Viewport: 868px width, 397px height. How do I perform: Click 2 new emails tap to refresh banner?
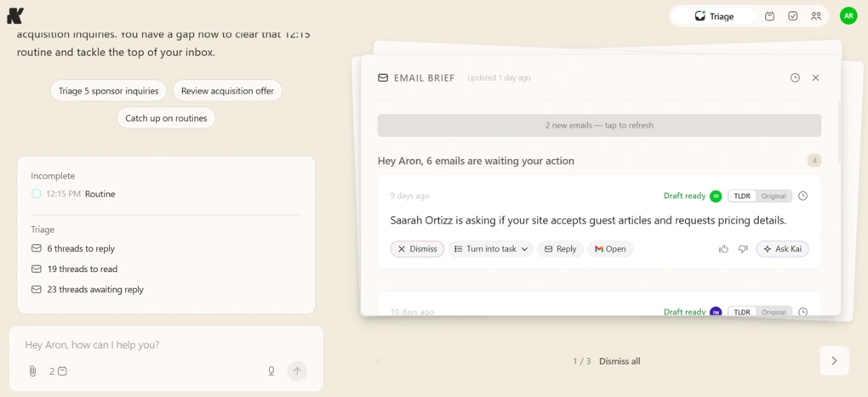point(600,126)
